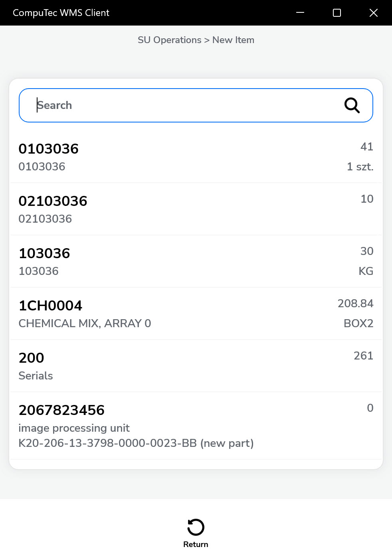Click the Return button label
Viewport: 392px width, 555px height.
point(196,544)
